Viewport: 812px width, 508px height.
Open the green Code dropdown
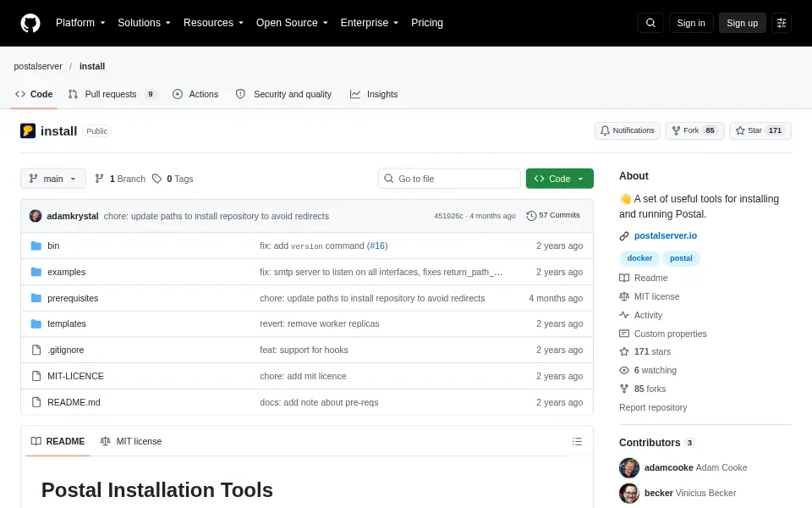[559, 179]
